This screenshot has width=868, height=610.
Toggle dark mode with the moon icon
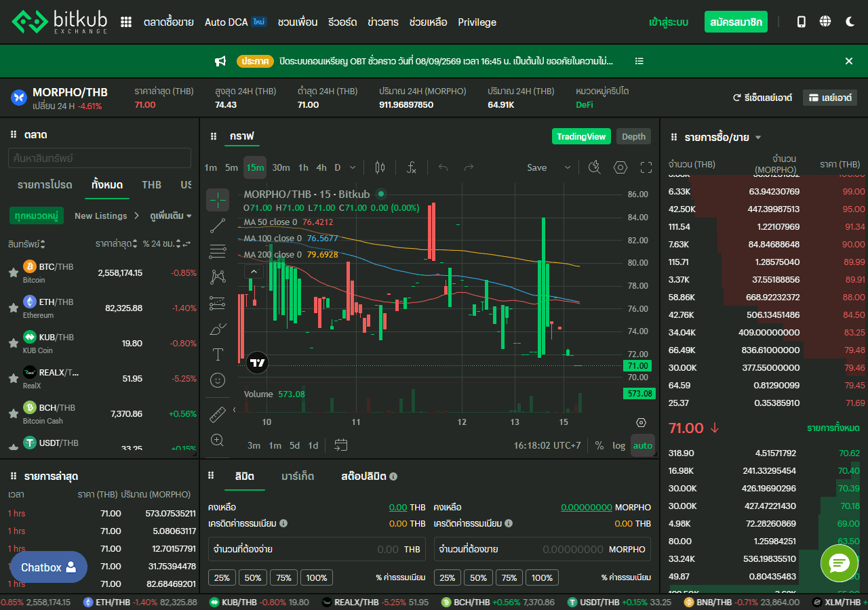(x=850, y=22)
